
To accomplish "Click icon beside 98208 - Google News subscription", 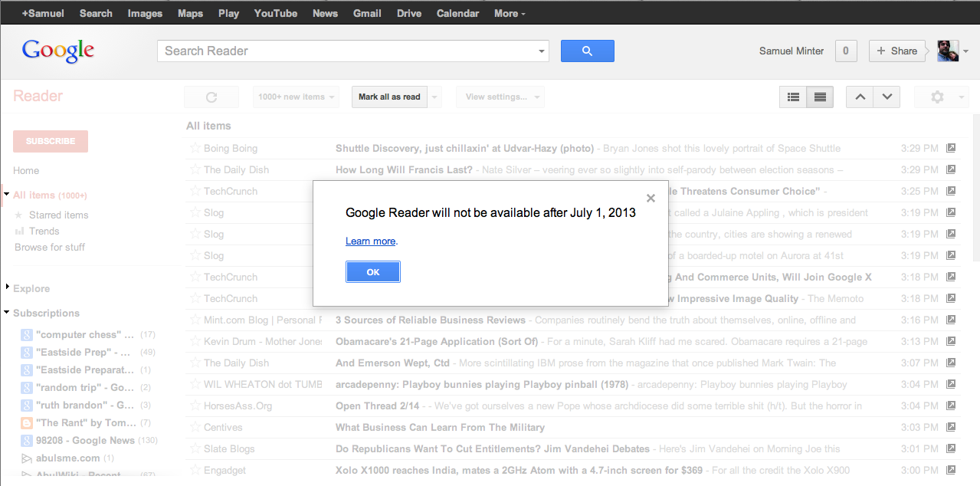I will (26, 440).
